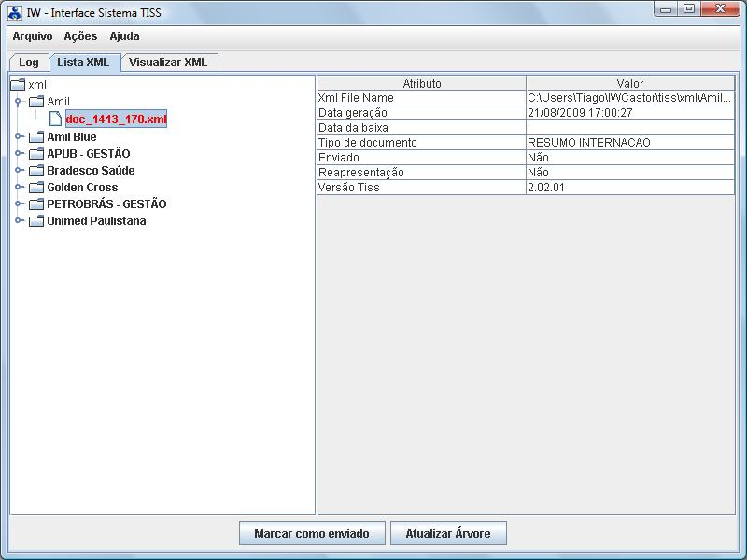Screen dimensions: 747x560
Task: Click the Bradesco Saúde folder icon
Action: pos(36,171)
